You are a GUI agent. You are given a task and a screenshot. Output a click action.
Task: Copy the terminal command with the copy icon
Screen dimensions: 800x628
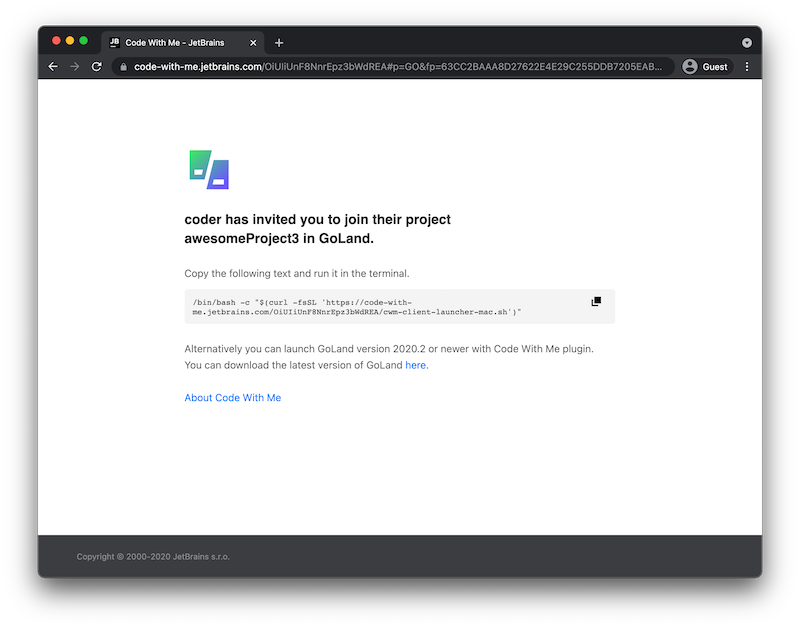click(x=595, y=302)
